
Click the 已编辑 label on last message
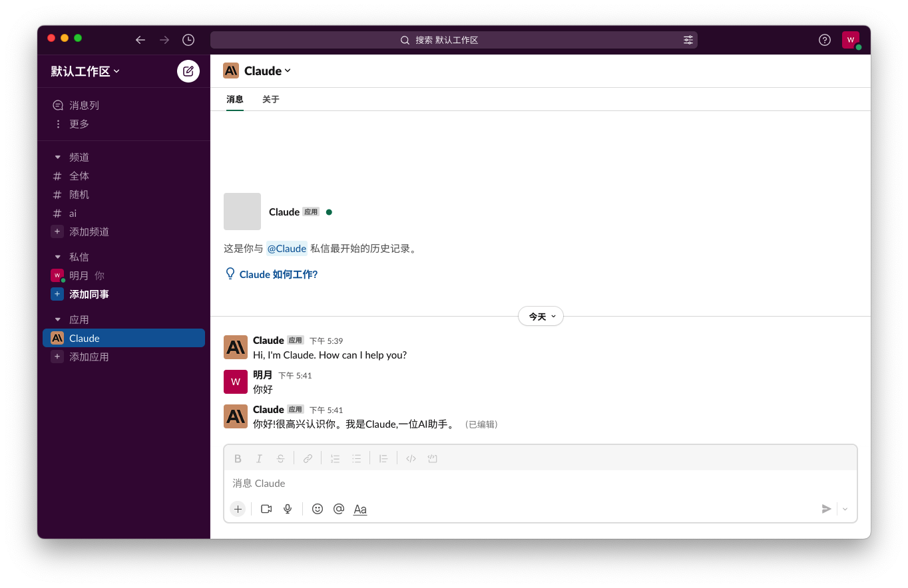pos(481,424)
